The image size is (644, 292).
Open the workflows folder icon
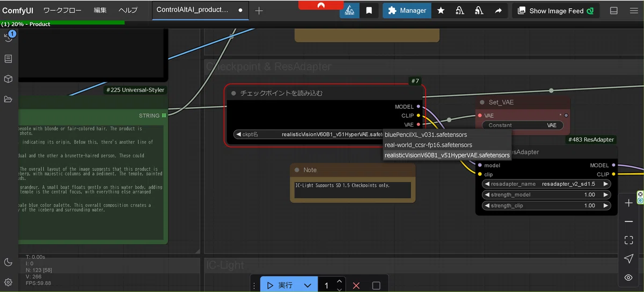coord(8,99)
